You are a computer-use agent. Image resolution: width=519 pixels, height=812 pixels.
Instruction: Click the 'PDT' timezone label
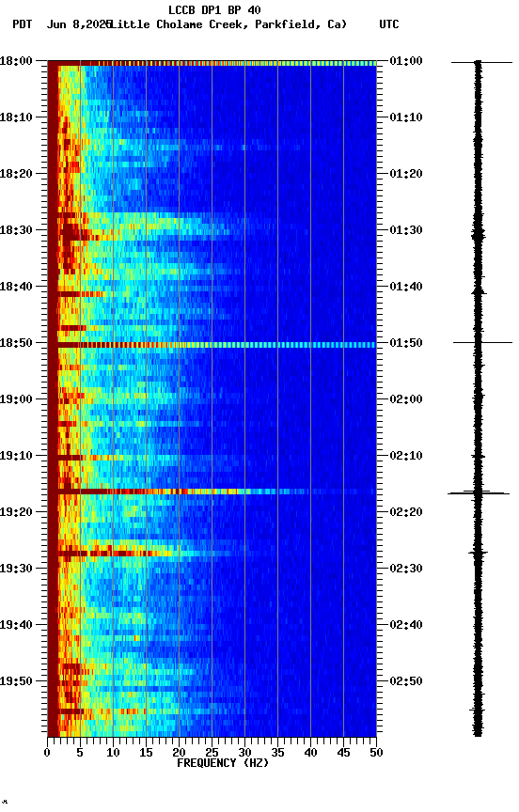23,24
